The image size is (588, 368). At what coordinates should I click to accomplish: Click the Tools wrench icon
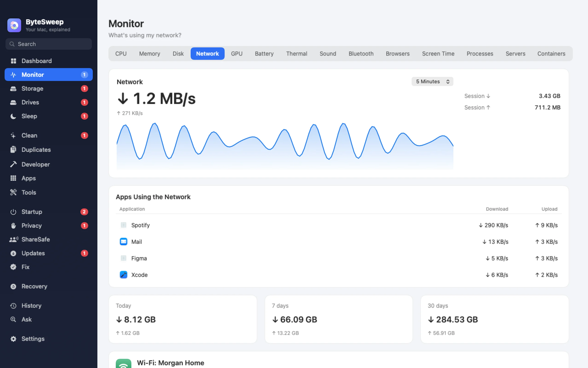tap(13, 193)
